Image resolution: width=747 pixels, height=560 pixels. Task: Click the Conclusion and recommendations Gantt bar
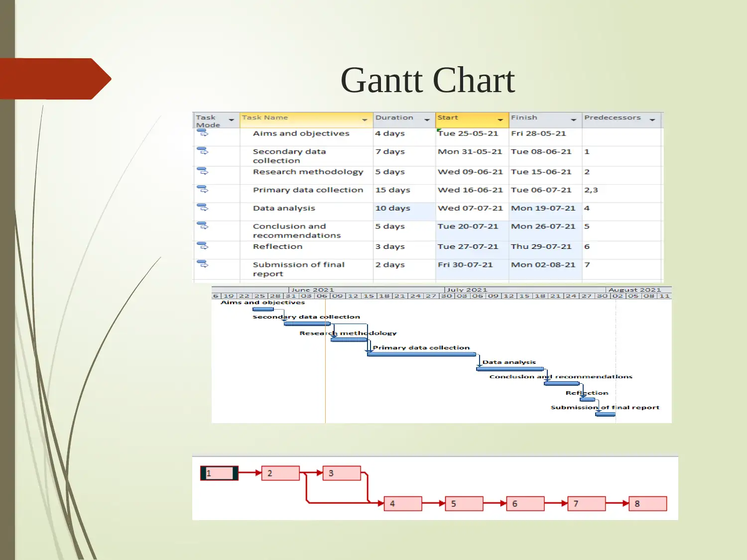pos(562,383)
